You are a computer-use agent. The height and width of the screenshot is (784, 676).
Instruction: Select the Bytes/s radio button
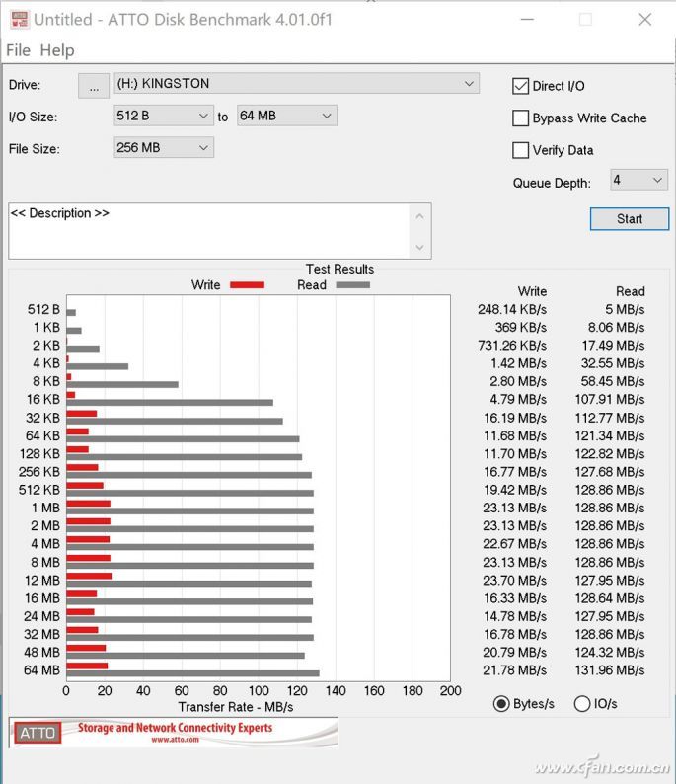coord(501,703)
